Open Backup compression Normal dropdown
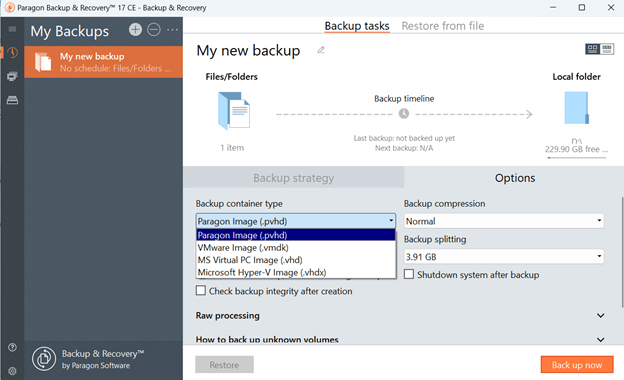The width and height of the screenshot is (624, 380). [x=503, y=221]
